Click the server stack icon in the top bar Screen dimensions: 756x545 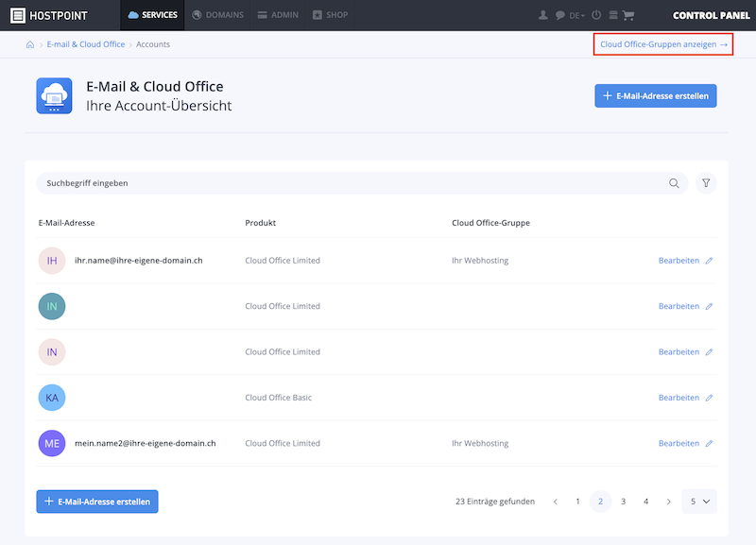pos(613,15)
